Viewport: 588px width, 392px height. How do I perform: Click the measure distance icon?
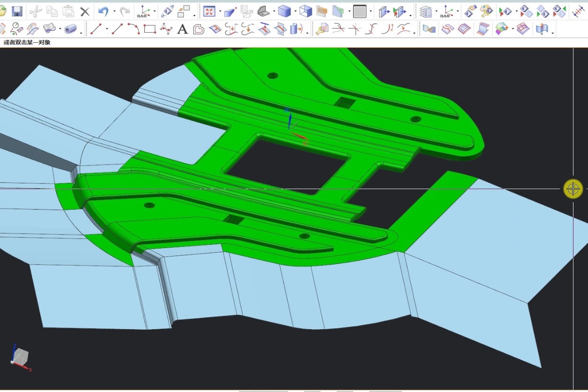click(579, 11)
